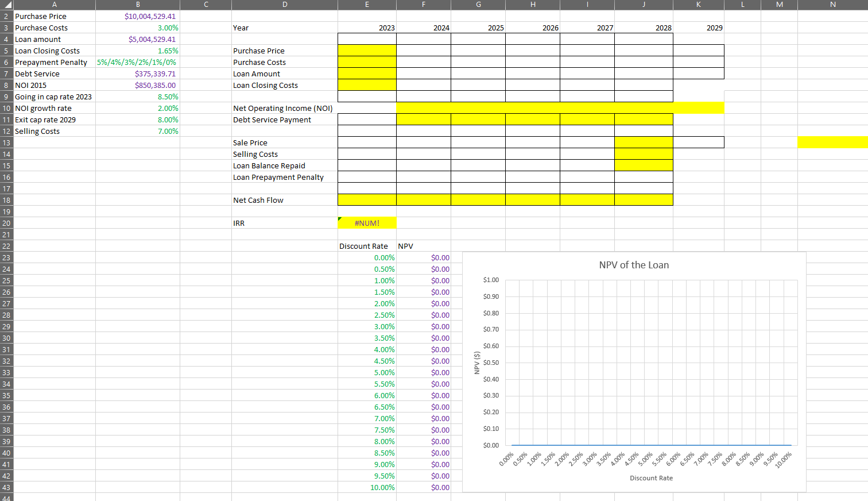This screenshot has height=501, width=868.
Task: Select the 1.65% loan closing costs cell
Action: coord(138,51)
